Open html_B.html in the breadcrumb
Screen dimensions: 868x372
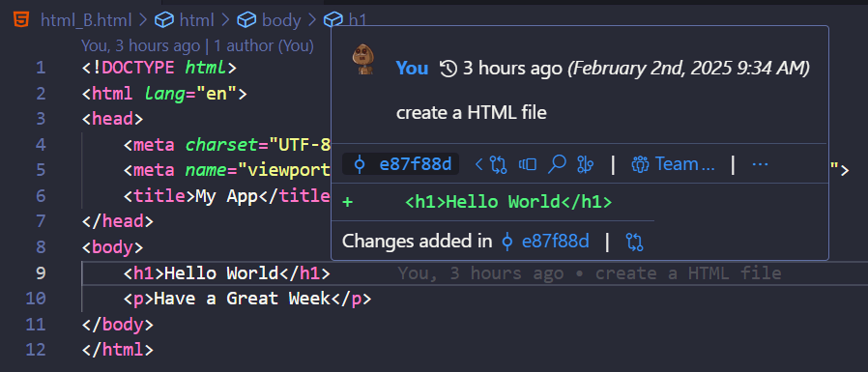86,20
